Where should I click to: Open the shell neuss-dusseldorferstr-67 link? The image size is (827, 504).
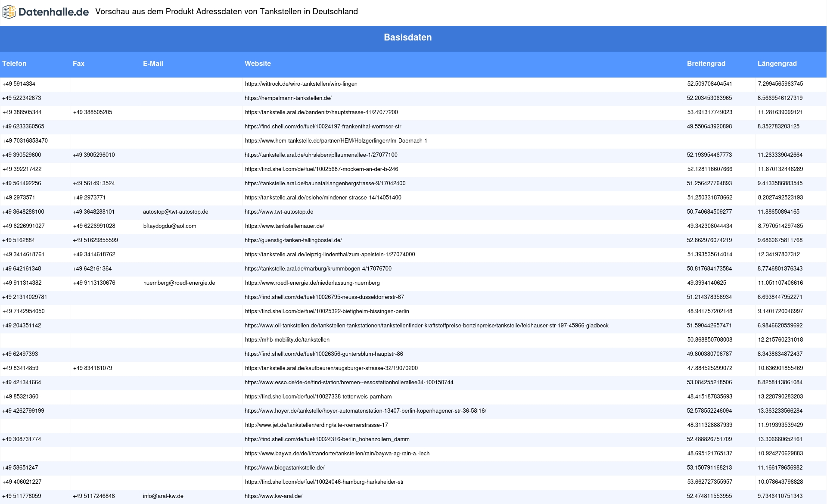click(324, 297)
